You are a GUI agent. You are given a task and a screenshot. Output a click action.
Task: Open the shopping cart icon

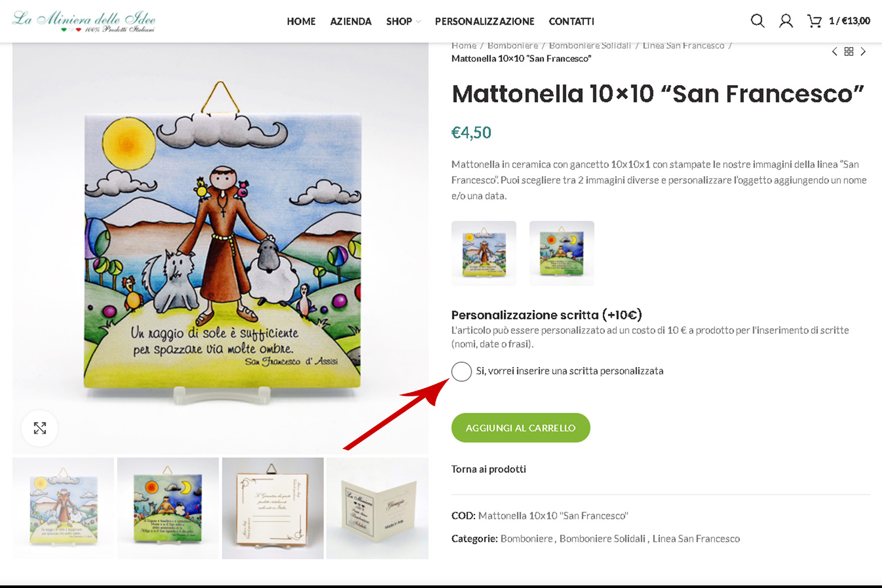tap(814, 21)
